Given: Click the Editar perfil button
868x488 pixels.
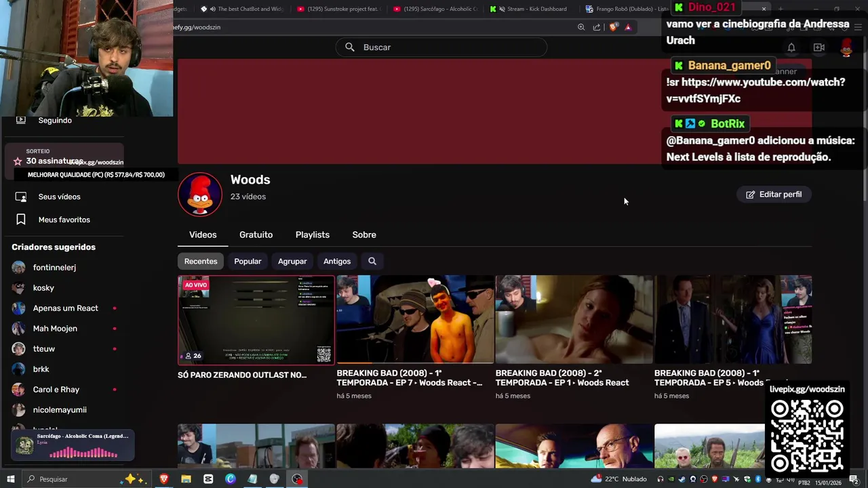Looking at the screenshot, I should point(774,195).
